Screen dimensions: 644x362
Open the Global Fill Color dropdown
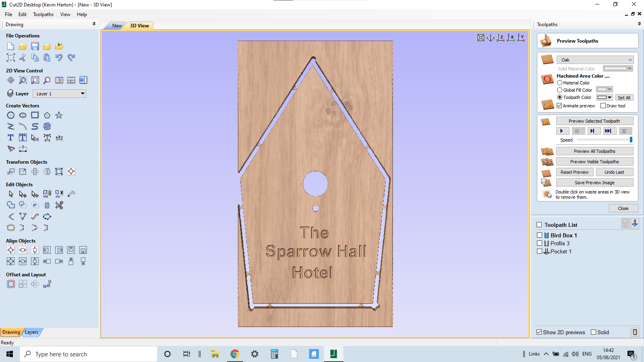(x=605, y=90)
